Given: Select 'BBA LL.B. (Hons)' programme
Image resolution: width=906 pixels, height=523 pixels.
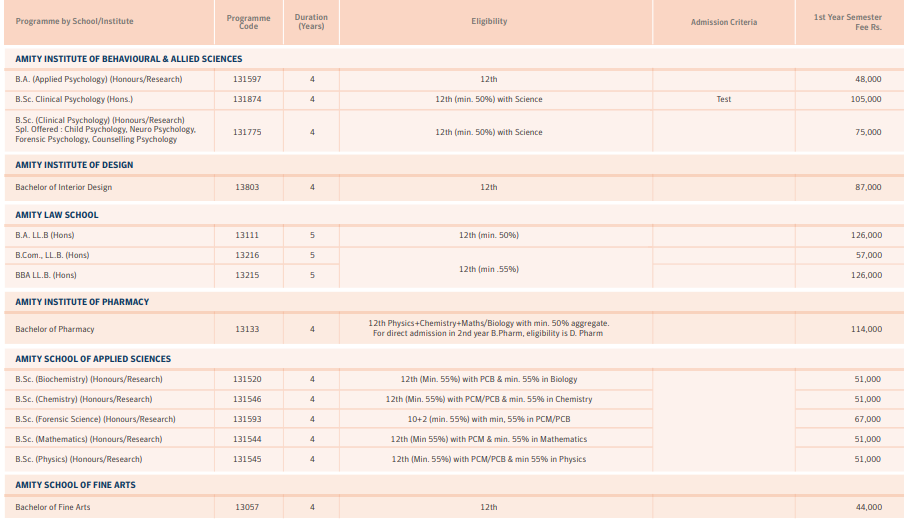Looking at the screenshot, I should pyautogui.click(x=46, y=276).
